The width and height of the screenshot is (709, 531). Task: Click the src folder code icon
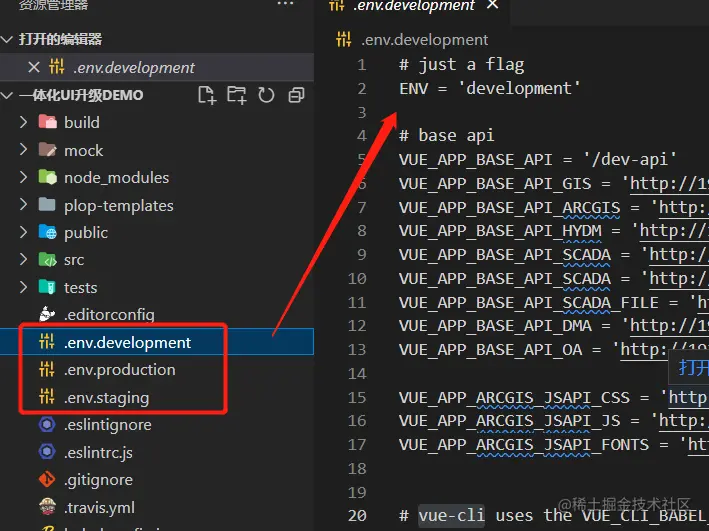click(x=47, y=260)
